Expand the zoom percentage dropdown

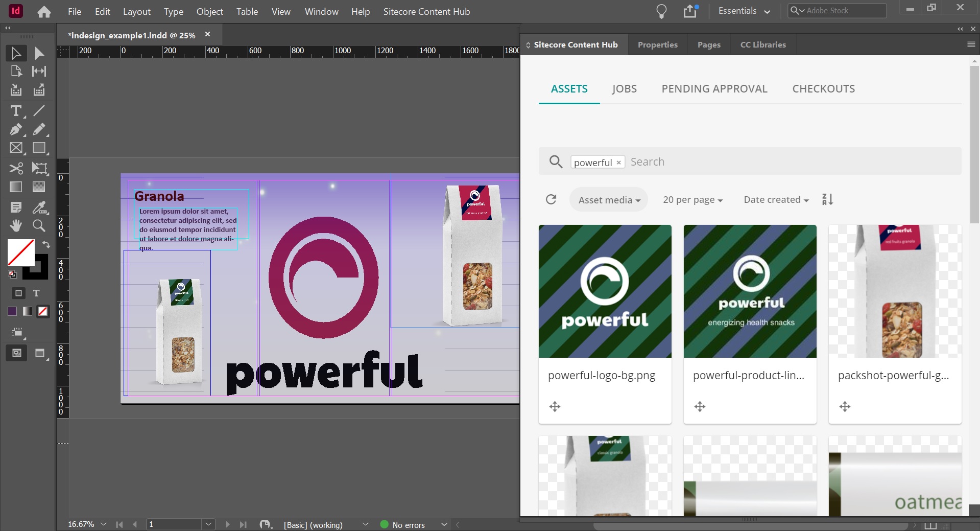pos(104,524)
